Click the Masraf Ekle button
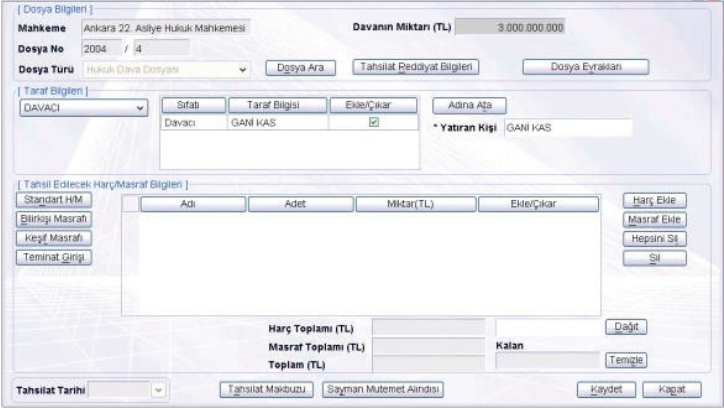The width and height of the screenshot is (724, 410). point(652,219)
